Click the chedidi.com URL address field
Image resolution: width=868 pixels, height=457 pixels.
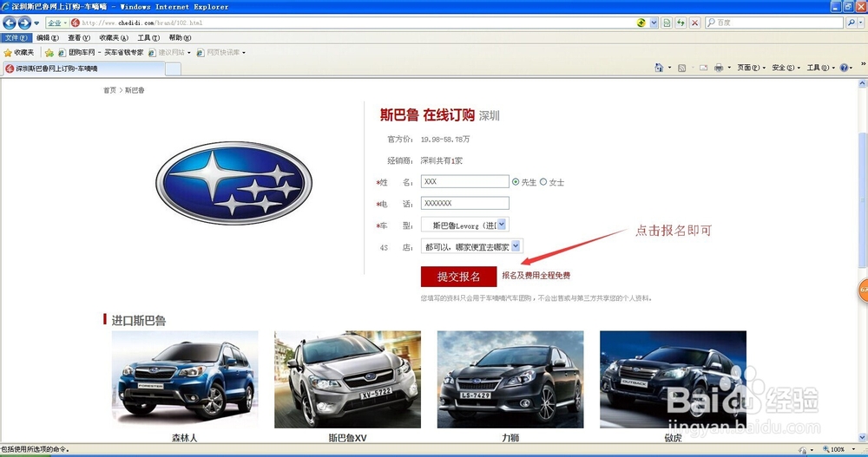pyautogui.click(x=354, y=23)
